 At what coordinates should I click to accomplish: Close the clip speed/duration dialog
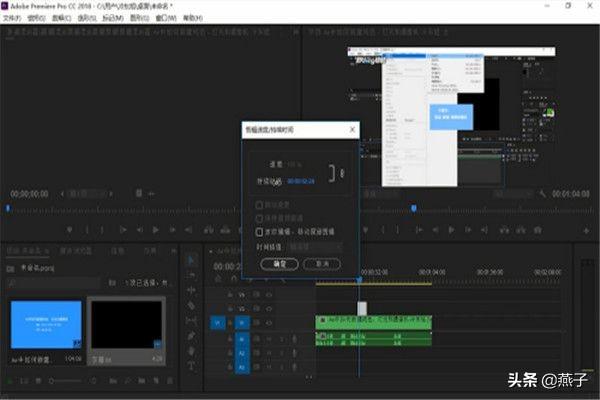click(x=351, y=129)
